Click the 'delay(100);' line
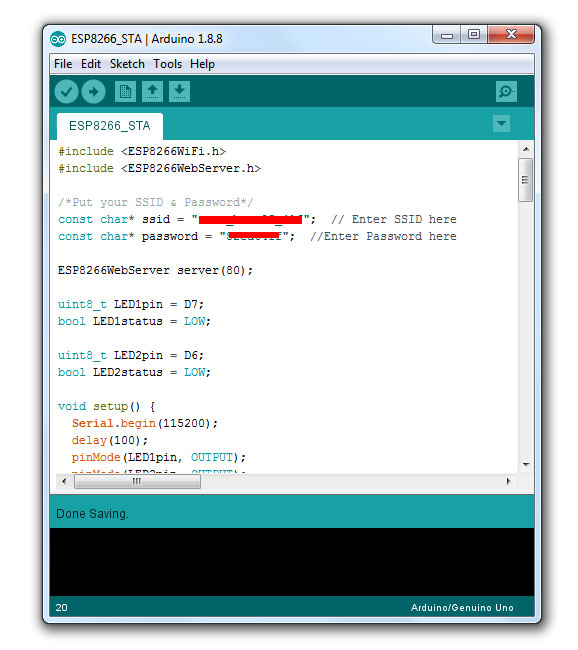 110,441
